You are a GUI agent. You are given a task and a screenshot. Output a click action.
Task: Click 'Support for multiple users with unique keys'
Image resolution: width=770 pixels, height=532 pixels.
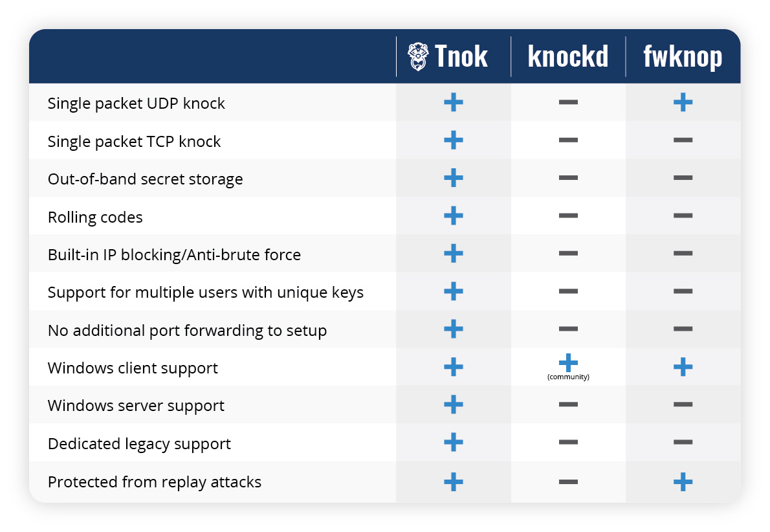click(206, 293)
